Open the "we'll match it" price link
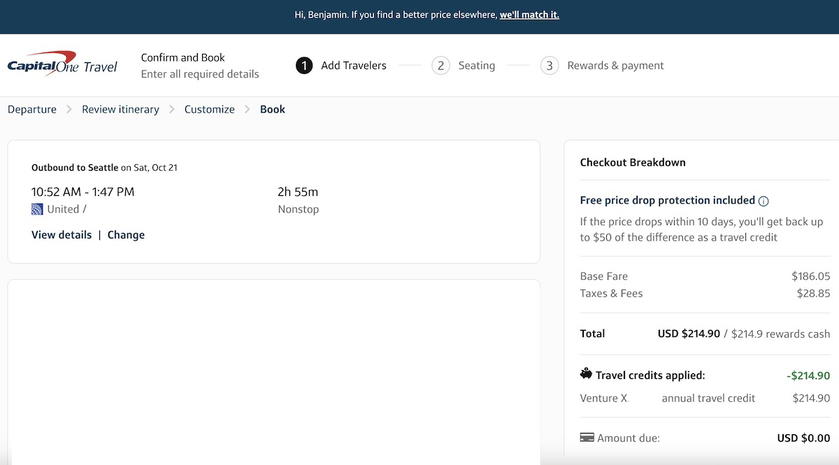The height and width of the screenshot is (465, 839). click(529, 15)
